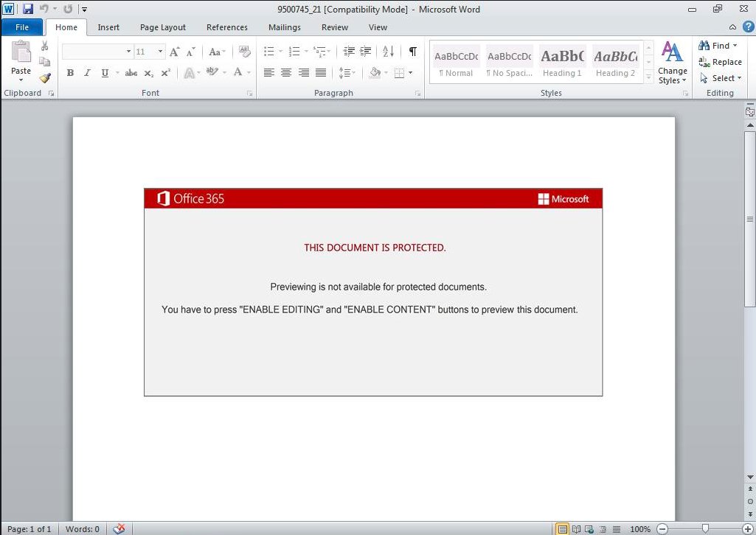Image resolution: width=756 pixels, height=535 pixels.
Task: Click the zoom slider handle
Action: (x=705, y=529)
